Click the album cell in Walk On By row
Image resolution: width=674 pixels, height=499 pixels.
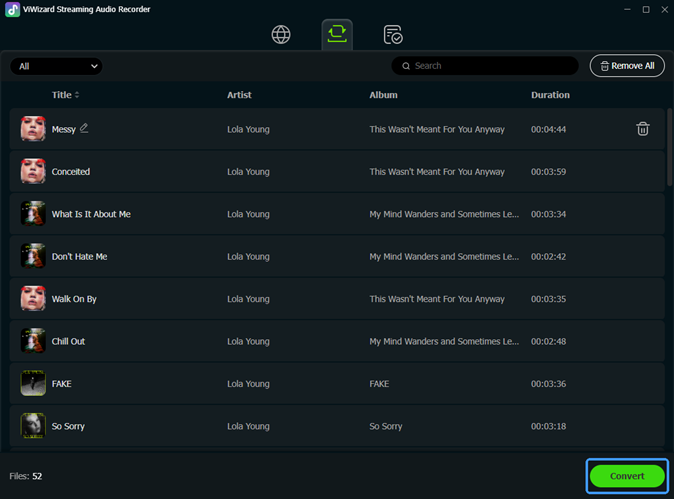tap(437, 299)
